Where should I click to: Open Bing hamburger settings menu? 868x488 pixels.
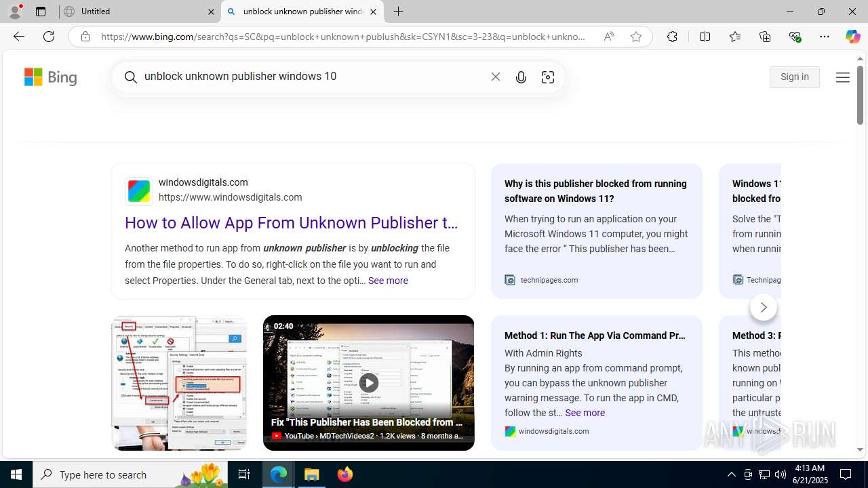[842, 77]
